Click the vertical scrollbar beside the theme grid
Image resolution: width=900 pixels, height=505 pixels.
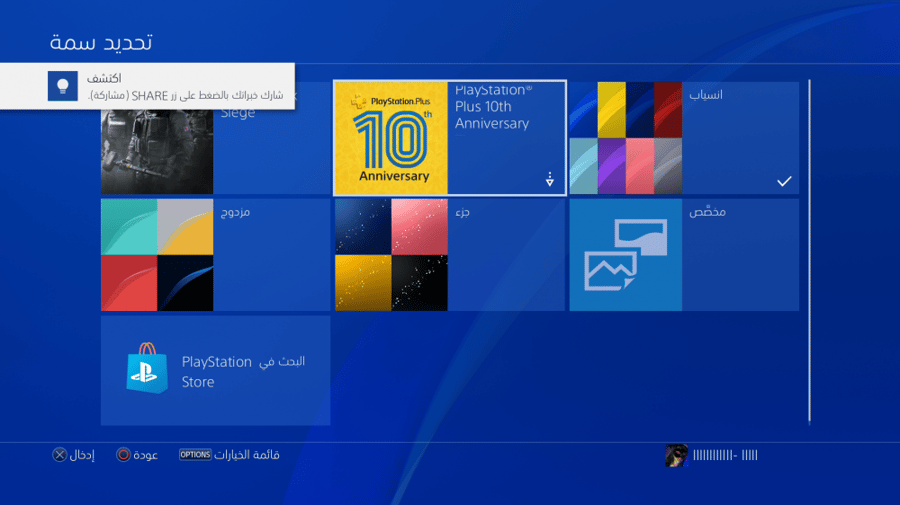809,252
